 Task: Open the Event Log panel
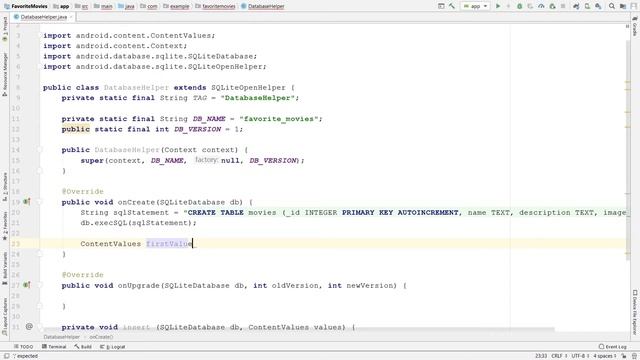pyautogui.click(x=613, y=347)
